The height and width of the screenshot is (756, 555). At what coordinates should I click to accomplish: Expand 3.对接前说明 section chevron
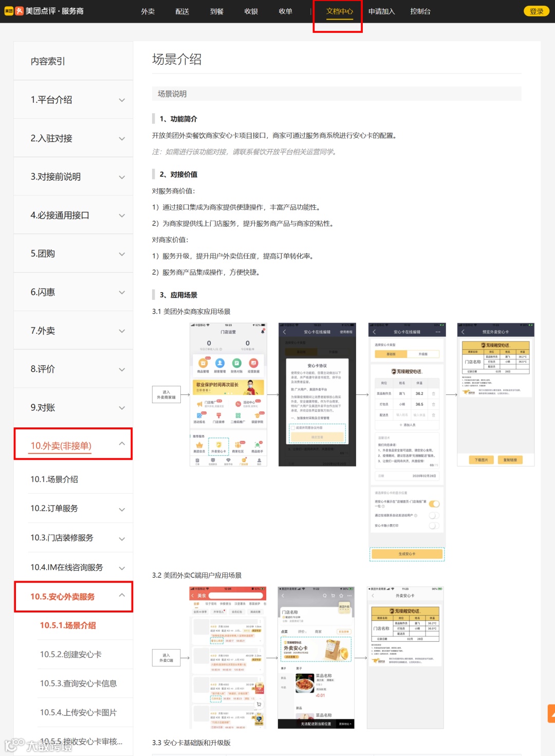point(122,177)
